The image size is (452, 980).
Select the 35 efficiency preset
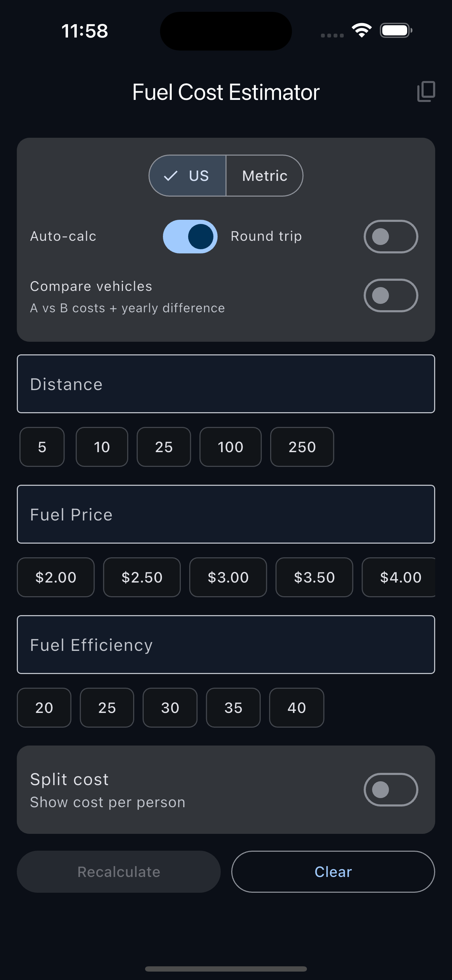pos(233,708)
